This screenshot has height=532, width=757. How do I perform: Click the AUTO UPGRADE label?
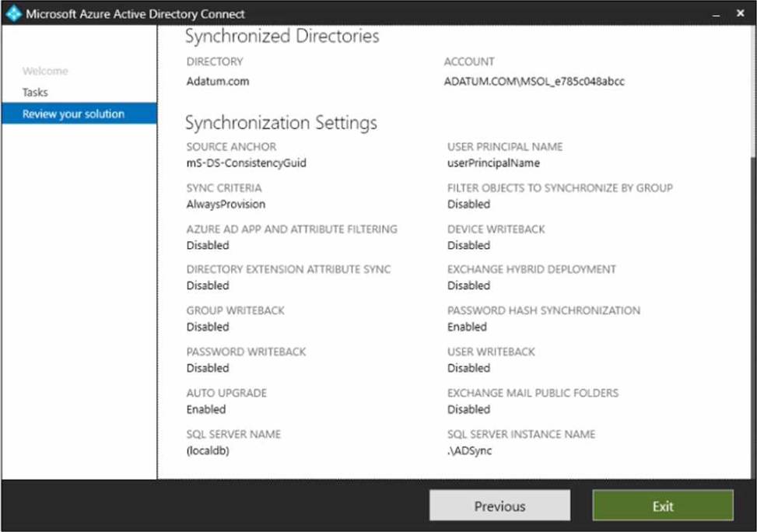226,393
